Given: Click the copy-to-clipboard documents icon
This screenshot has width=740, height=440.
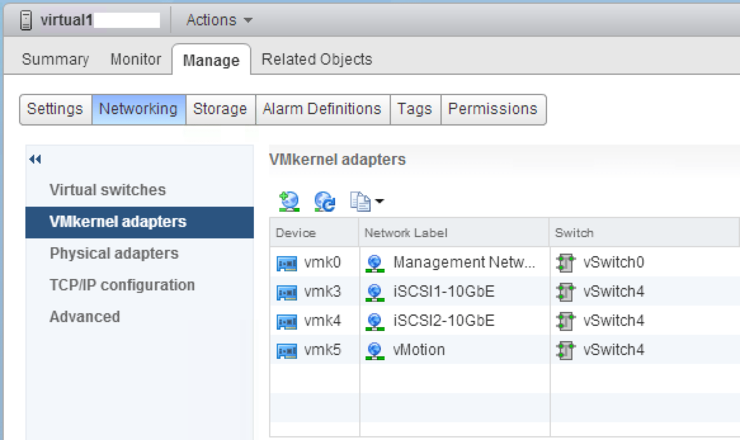Looking at the screenshot, I should (360, 202).
